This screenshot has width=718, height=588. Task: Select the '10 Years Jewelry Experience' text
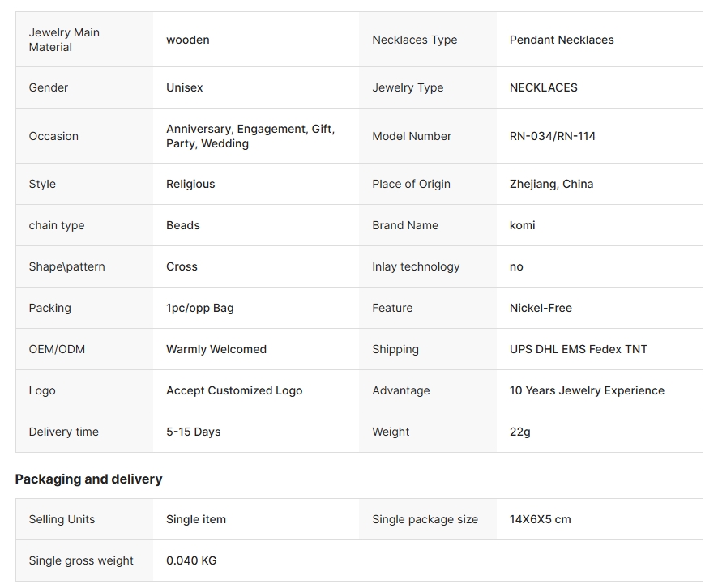pyautogui.click(x=587, y=390)
